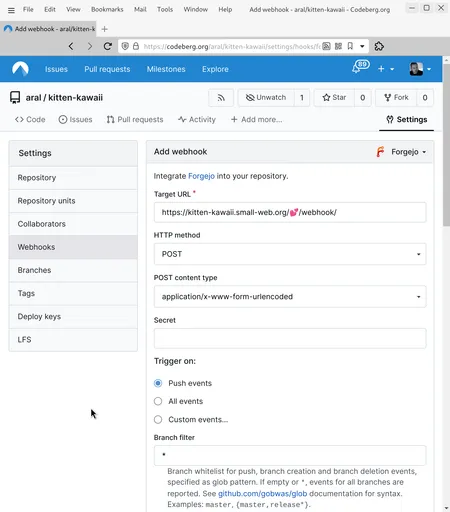Image resolution: width=450 pixels, height=512 pixels.
Task: Open the aral owner link
Action: pos(33,98)
